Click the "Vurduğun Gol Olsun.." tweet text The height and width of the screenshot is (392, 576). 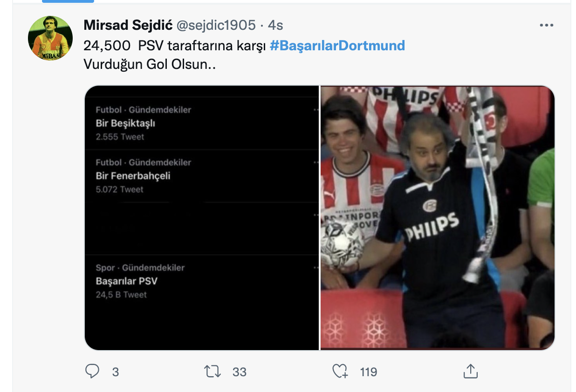point(150,64)
